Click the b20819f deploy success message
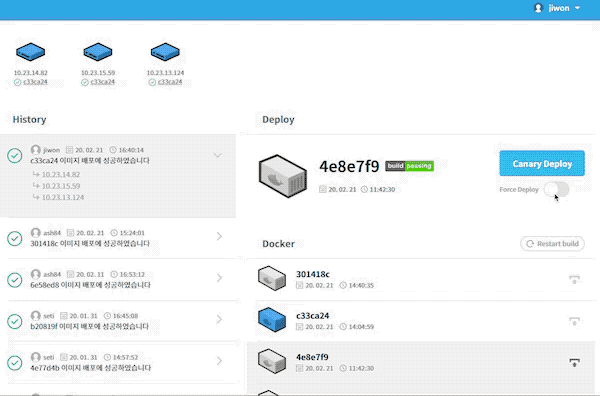Viewport: 600px width, 396px height. click(90, 326)
